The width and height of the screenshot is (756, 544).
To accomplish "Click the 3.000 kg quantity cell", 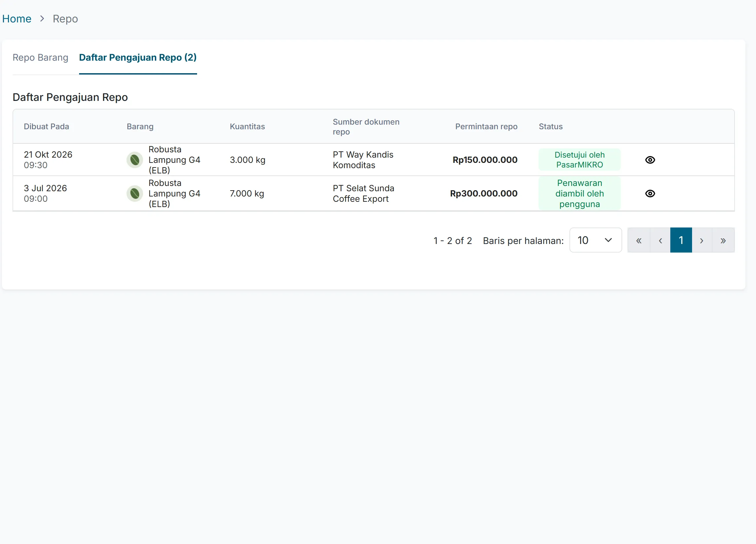I will tap(248, 160).
